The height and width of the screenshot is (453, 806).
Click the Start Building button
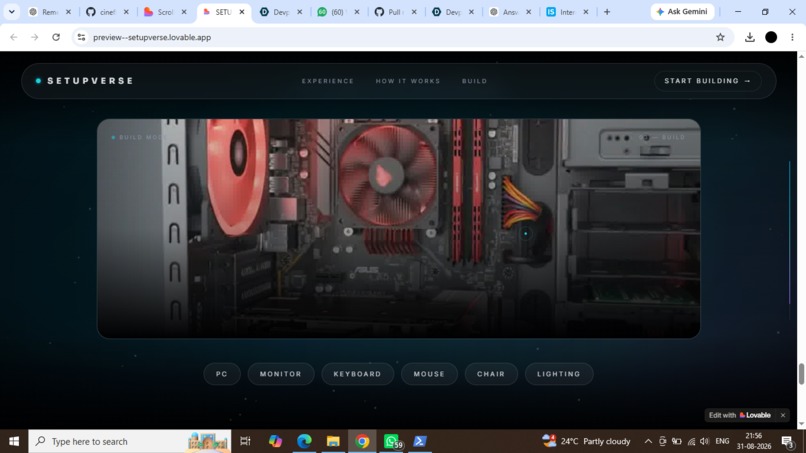(707, 81)
